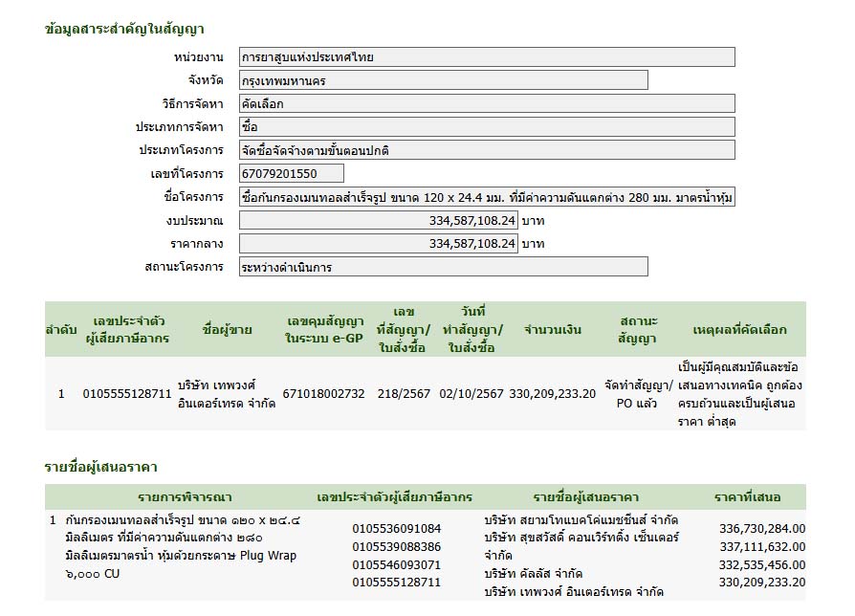855x616 pixels.
Task: Click the หน่วยงาน field showing การยาสูบแห่งประเทศไทย
Action: (486, 56)
